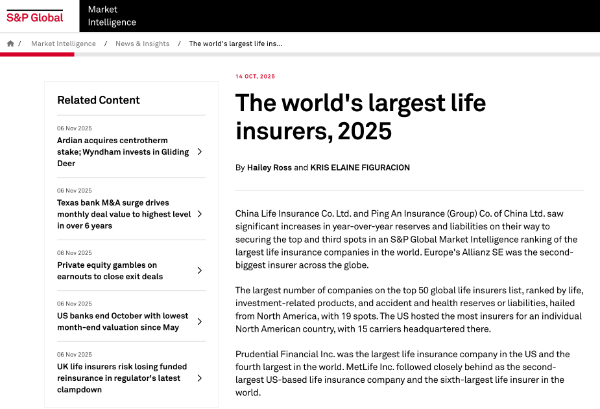The width and height of the screenshot is (600, 409).
Task: Open US banks end October valuation article
Action: coord(122,322)
